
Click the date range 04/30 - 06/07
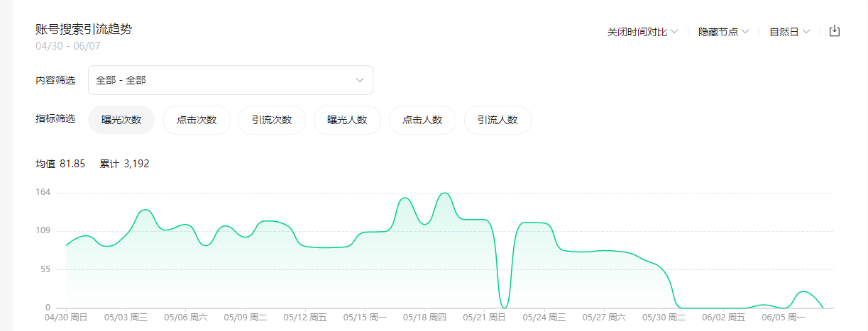click(x=68, y=45)
